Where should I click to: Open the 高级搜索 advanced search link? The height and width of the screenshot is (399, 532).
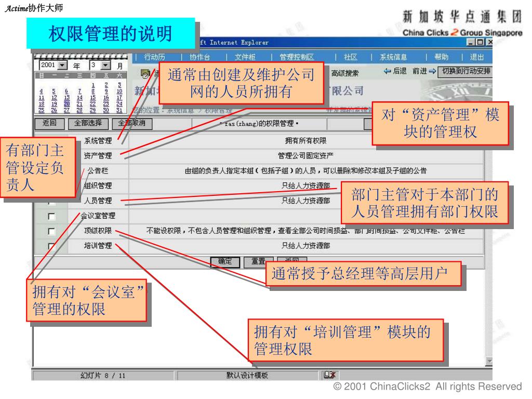point(345,73)
